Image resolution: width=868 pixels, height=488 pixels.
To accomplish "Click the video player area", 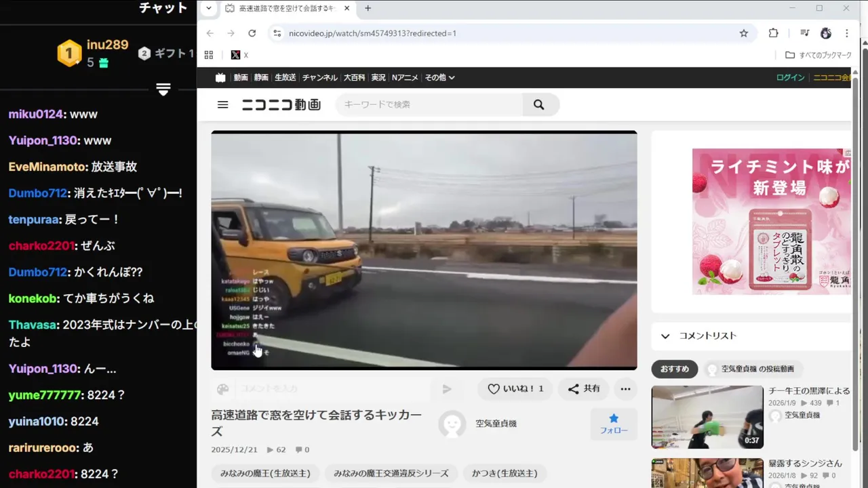I will [424, 250].
